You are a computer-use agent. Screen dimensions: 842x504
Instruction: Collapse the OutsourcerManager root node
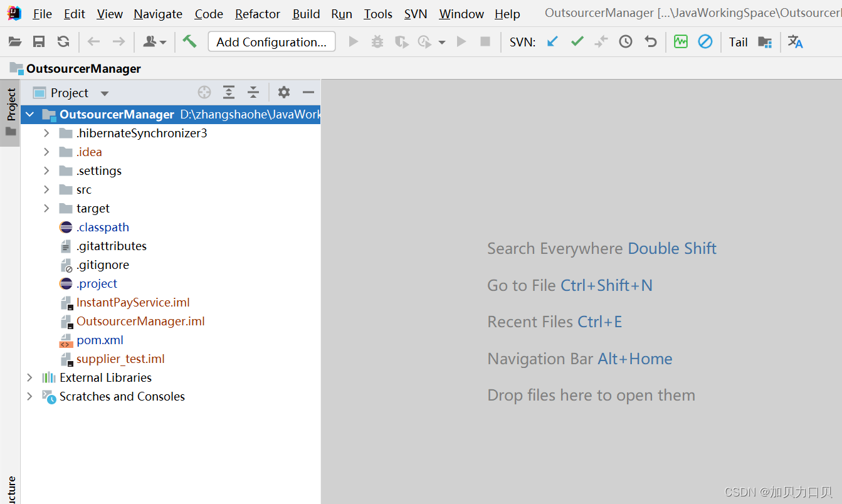click(29, 115)
